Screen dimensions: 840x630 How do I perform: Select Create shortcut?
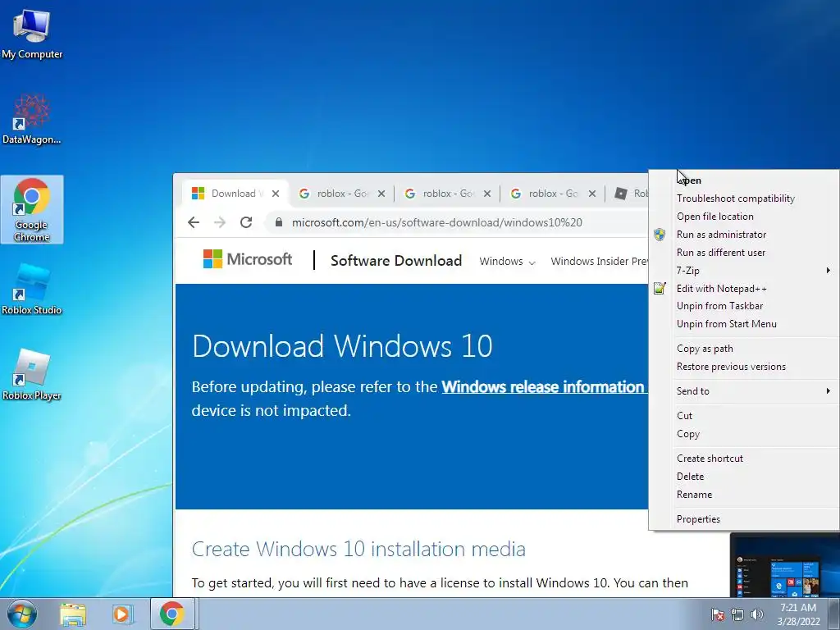[743, 459]
